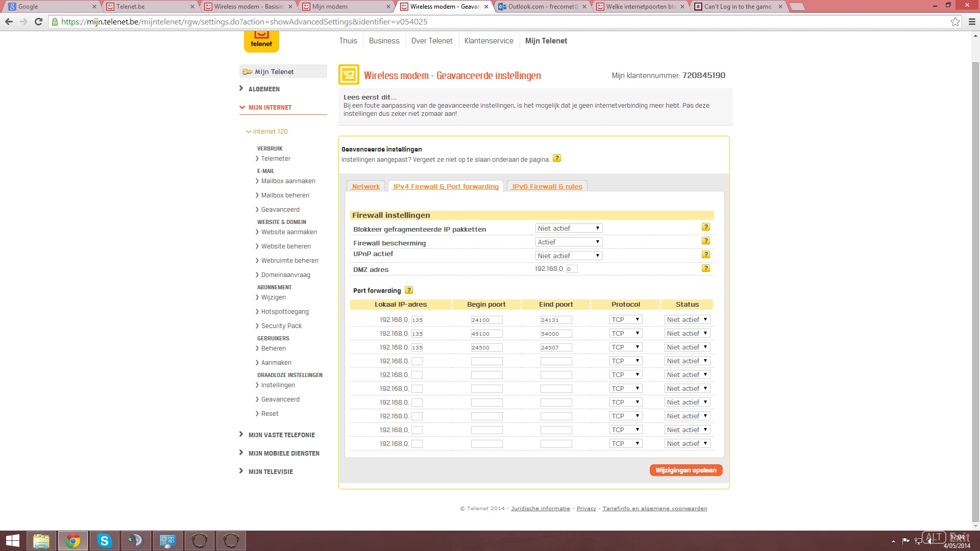Click the browser back arrow
Viewport: 980px width, 551px height.
[9, 21]
